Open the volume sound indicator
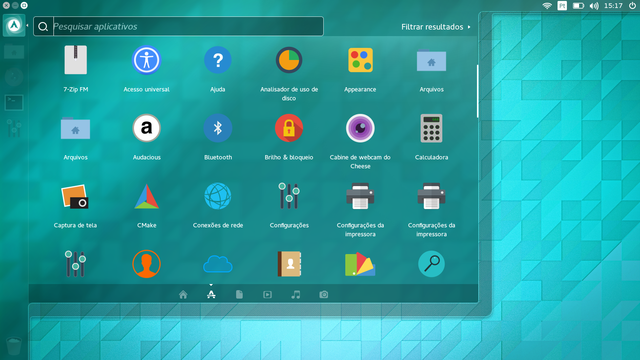This screenshot has width=640, height=360. point(594,6)
